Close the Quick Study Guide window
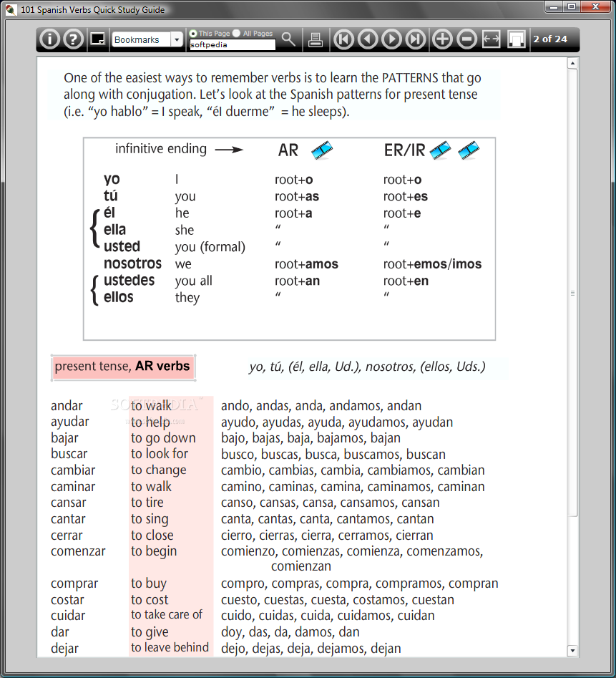The width and height of the screenshot is (616, 678). [596, 6]
